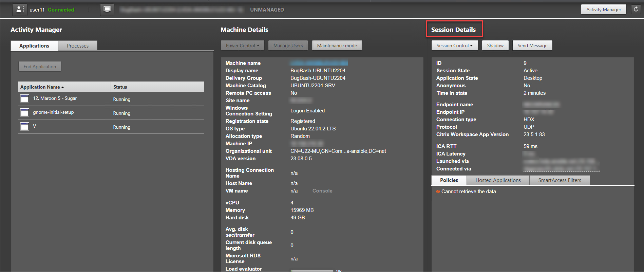Click the 12. Maroon 5 - Sugar window icon
The image size is (644, 273).
pos(24,98)
